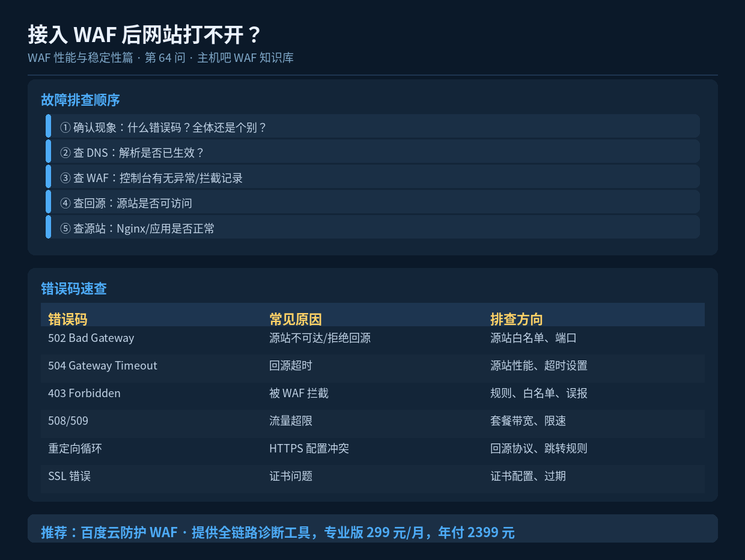Select the HTTPS 配置冲突 cell

pyautogui.click(x=309, y=448)
